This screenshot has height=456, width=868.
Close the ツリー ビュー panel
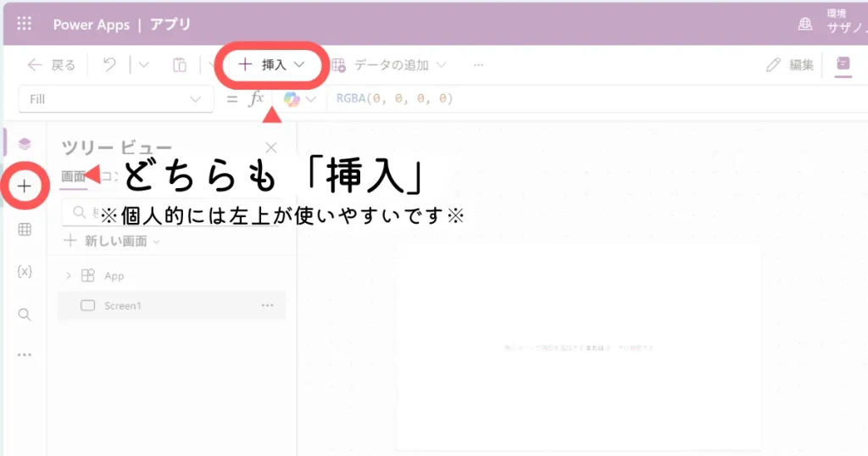pyautogui.click(x=271, y=148)
